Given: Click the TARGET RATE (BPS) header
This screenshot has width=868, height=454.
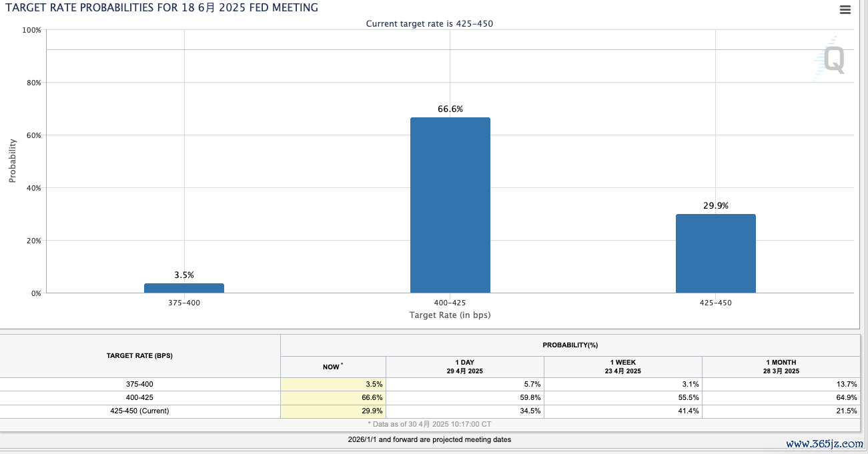Looking at the screenshot, I should [x=139, y=356].
